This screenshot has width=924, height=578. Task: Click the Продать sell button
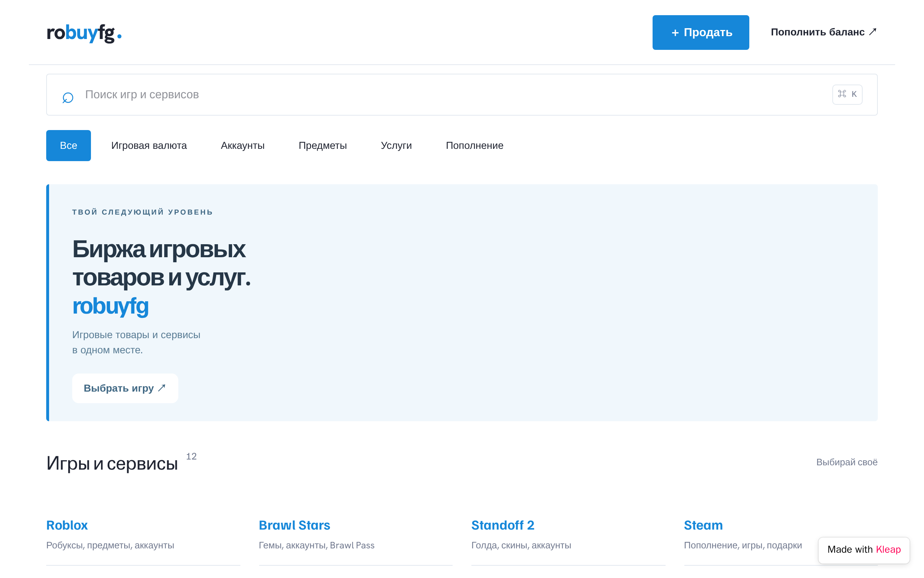coord(701,33)
